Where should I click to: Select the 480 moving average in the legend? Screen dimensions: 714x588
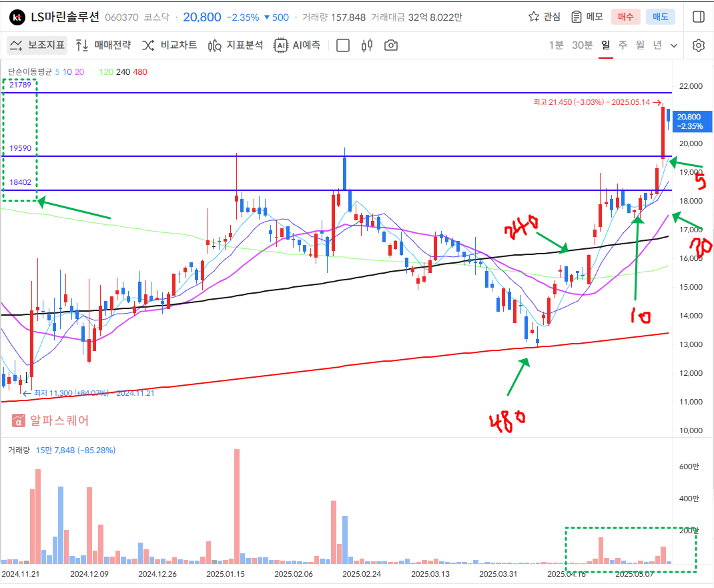pyautogui.click(x=139, y=71)
